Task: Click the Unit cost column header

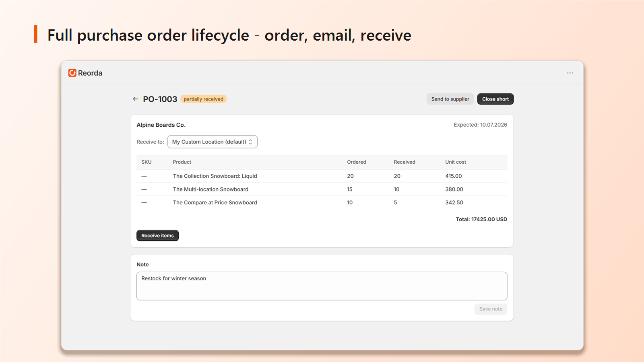Action: click(456, 162)
